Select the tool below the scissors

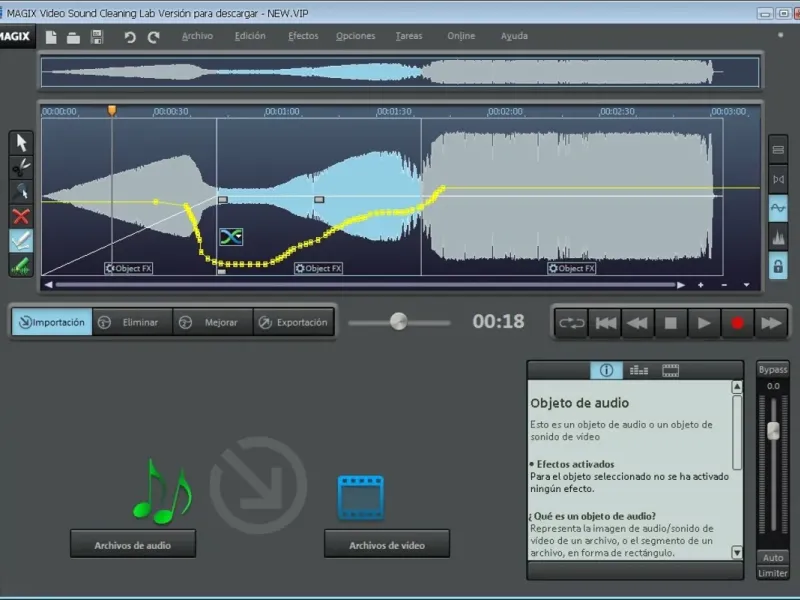[21, 192]
